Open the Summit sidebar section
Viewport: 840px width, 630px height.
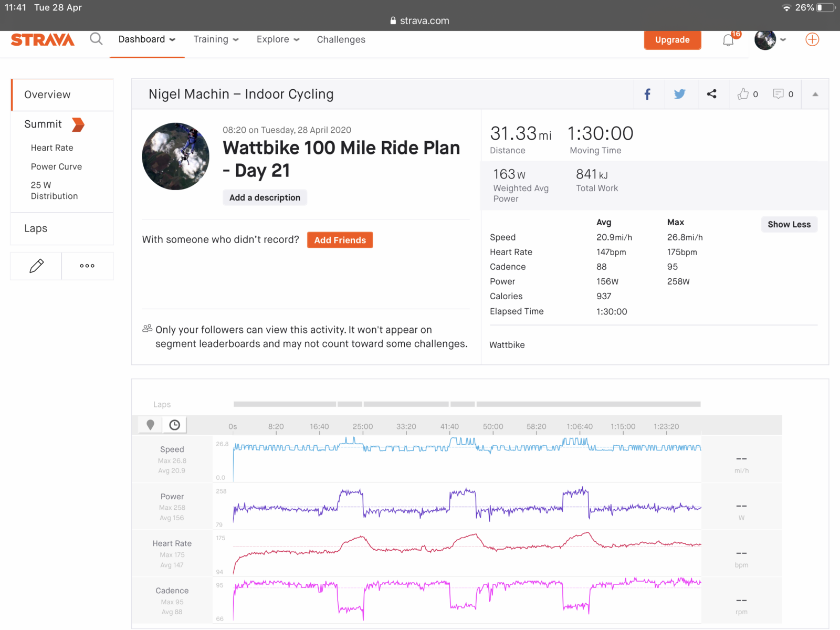43,124
